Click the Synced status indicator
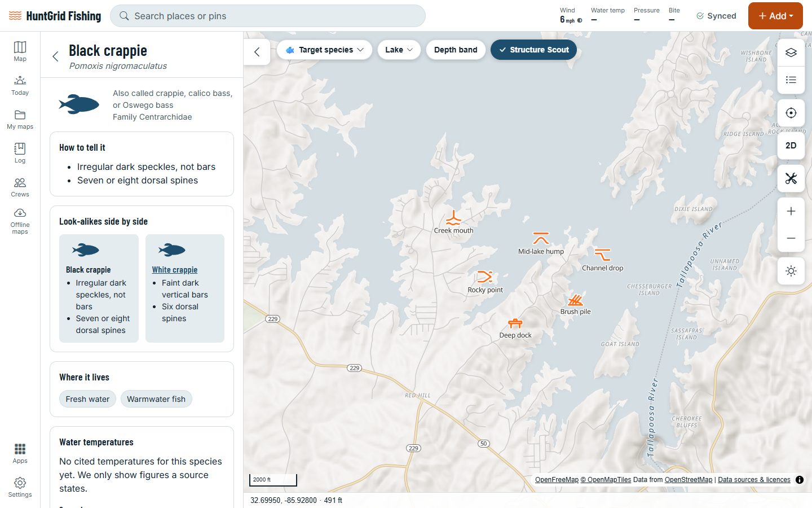 point(716,16)
